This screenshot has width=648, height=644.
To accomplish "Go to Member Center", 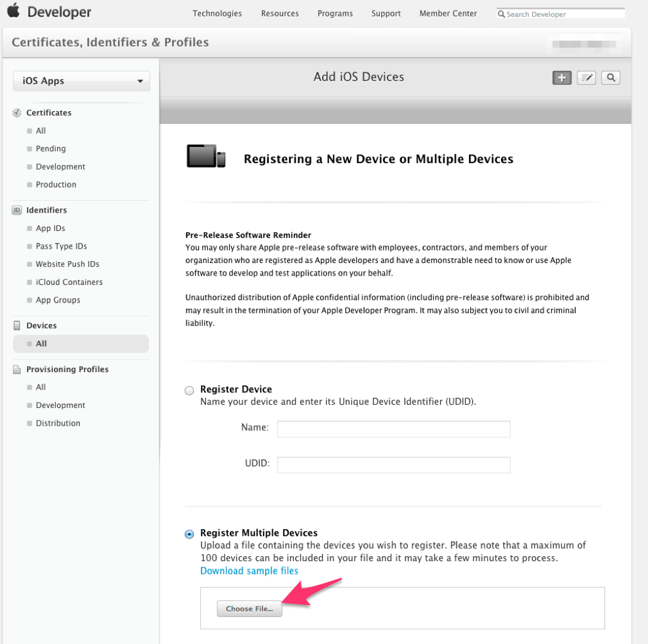I will (x=448, y=14).
